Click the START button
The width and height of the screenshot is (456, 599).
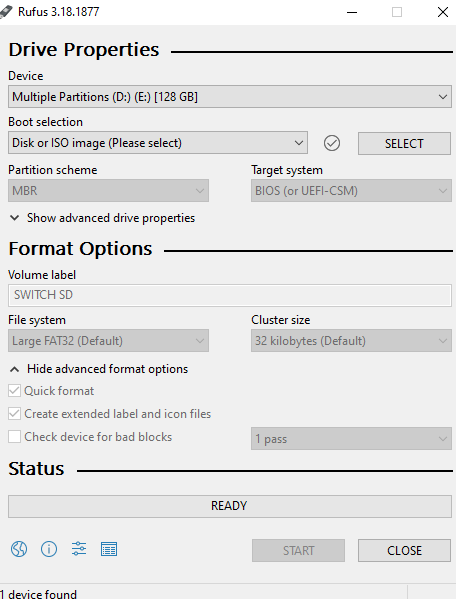click(x=298, y=550)
